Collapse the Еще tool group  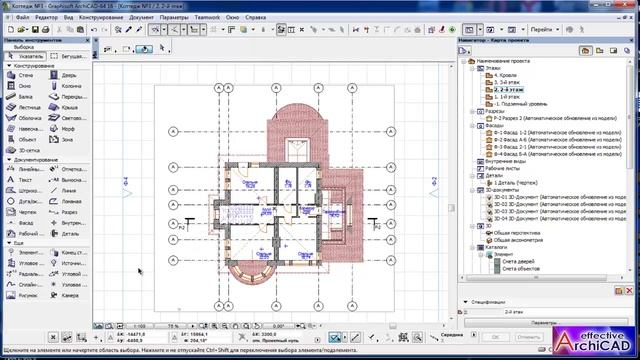click(9, 243)
